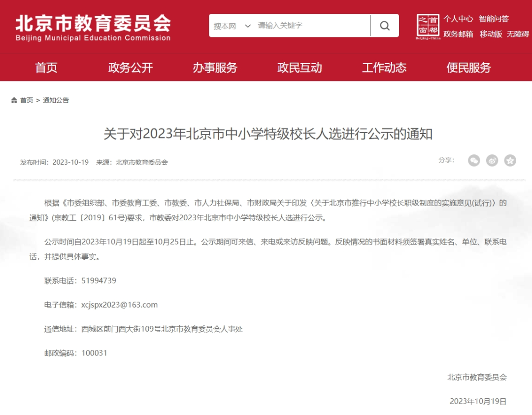The image size is (532, 415).
Task: Click the postal code 100031
Action: click(x=94, y=353)
